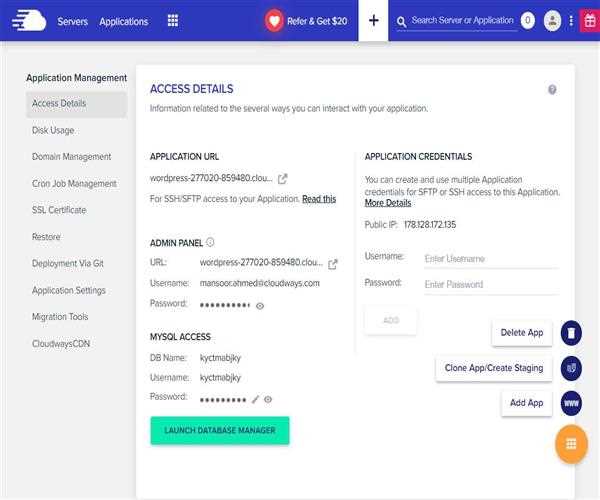This screenshot has height=500, width=600.
Task: Reveal the MySQL Access password
Action: [x=268, y=399]
